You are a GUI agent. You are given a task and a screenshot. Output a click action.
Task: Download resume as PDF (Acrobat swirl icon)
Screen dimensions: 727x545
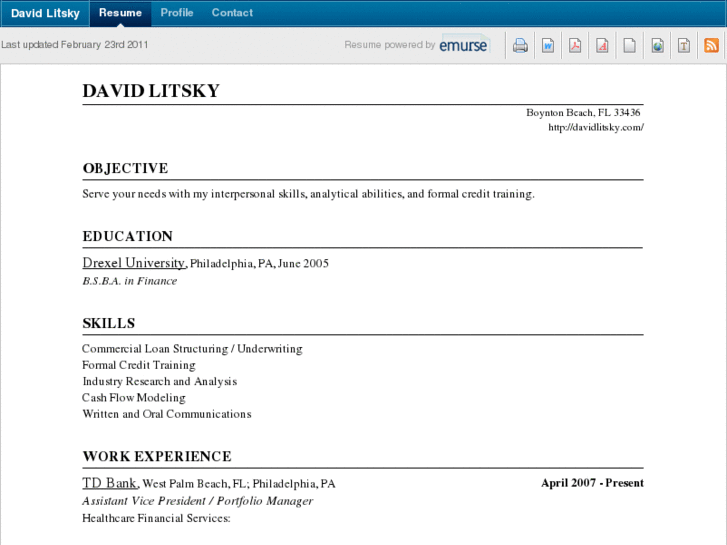point(575,45)
